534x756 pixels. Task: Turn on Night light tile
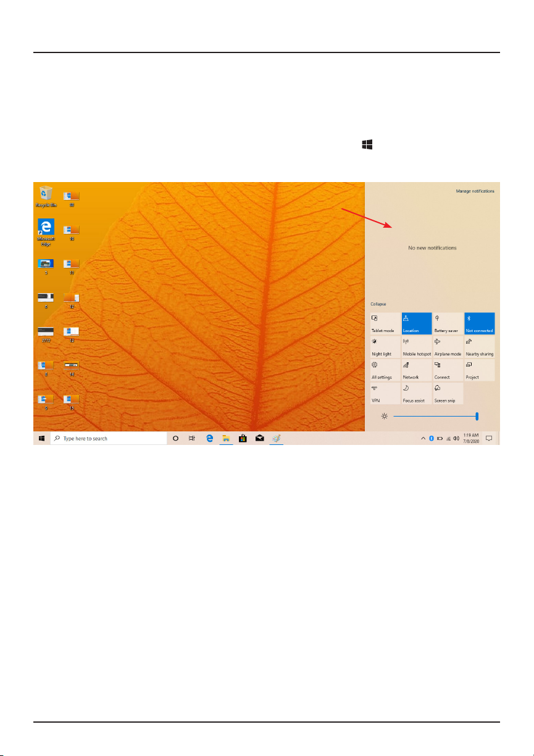385,347
